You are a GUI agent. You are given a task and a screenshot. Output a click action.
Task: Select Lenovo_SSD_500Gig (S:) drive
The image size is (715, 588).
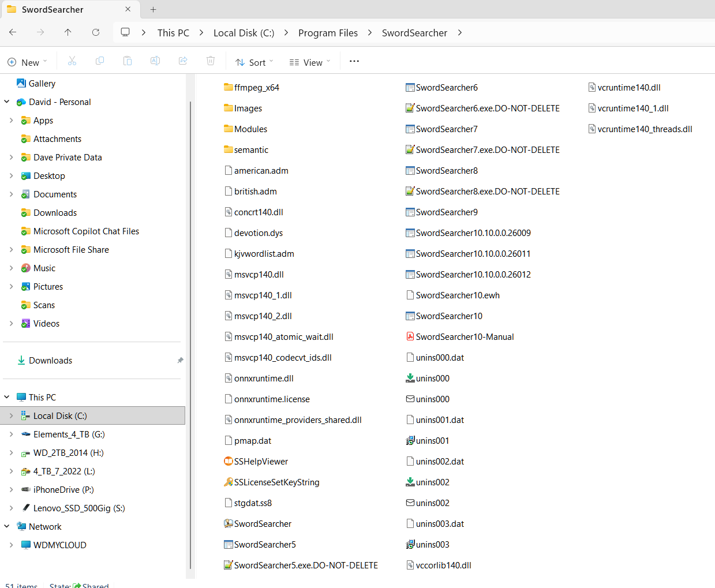tap(79, 508)
